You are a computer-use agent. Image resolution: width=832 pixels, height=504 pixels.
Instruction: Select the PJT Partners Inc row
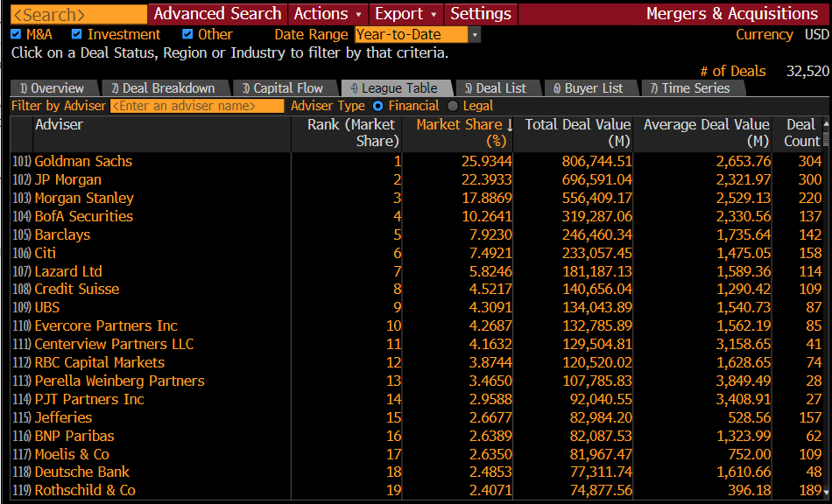click(x=417, y=399)
